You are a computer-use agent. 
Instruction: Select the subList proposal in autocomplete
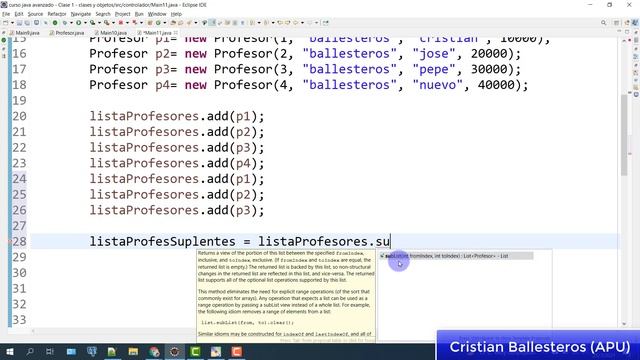coord(456,256)
